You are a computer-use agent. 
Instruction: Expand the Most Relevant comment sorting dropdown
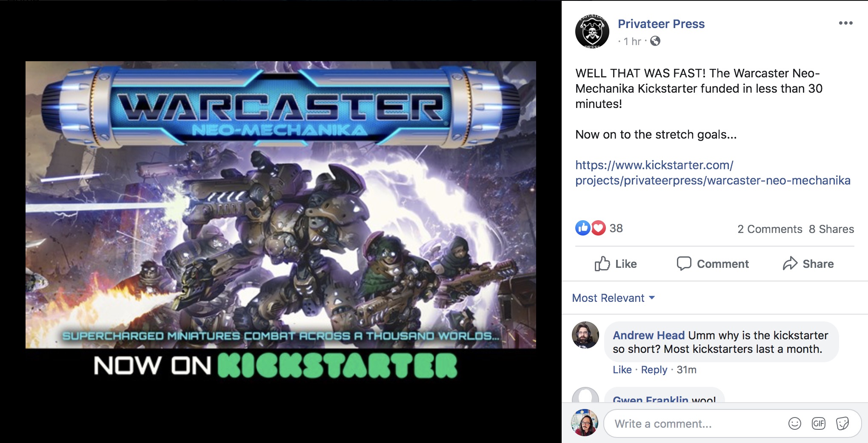613,298
